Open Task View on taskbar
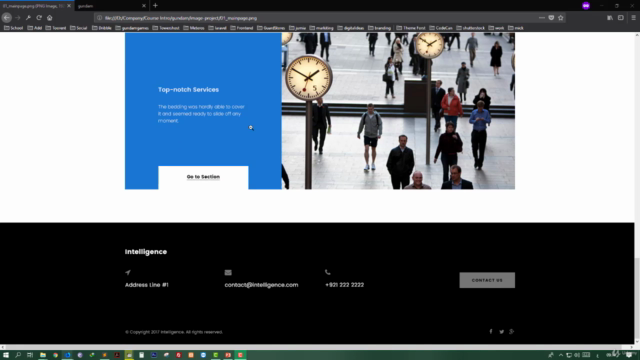Image resolution: width=640 pixels, height=360 pixels. (x=30, y=355)
